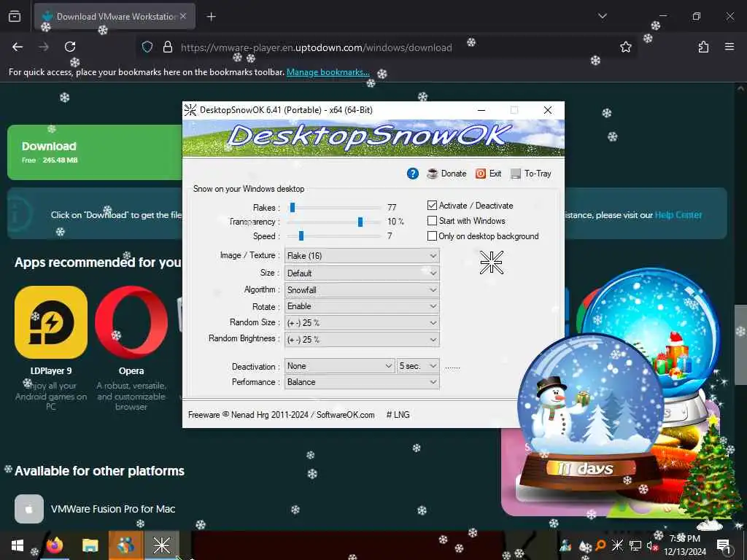This screenshot has width=747, height=560.
Task: Open the list all tabs chevron
Action: pos(602,16)
